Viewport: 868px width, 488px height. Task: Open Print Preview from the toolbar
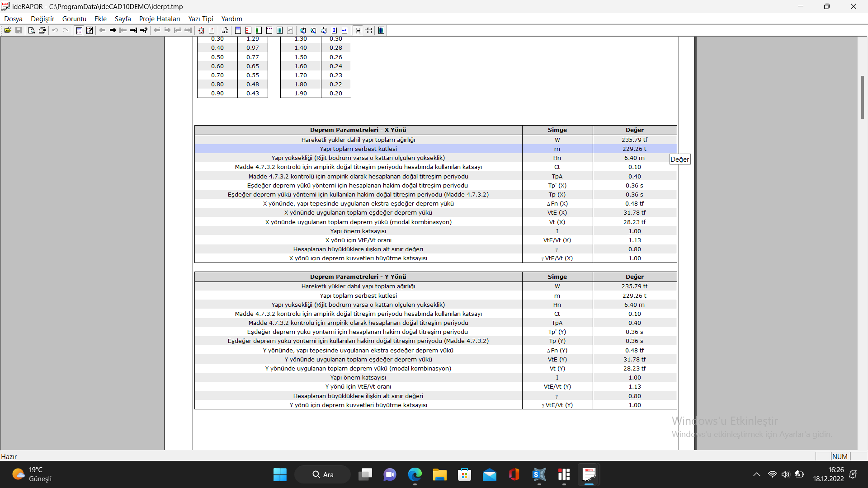click(x=31, y=30)
